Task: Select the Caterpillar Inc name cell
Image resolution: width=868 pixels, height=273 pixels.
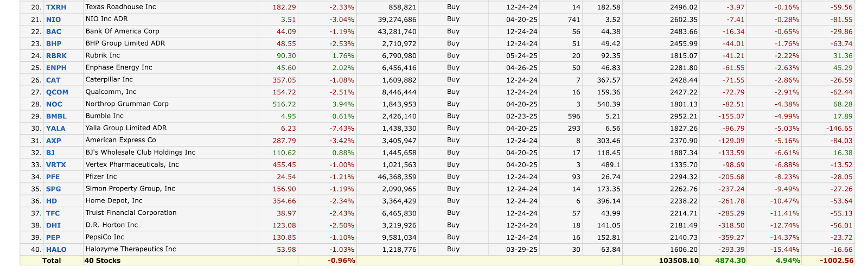Action: (170, 80)
